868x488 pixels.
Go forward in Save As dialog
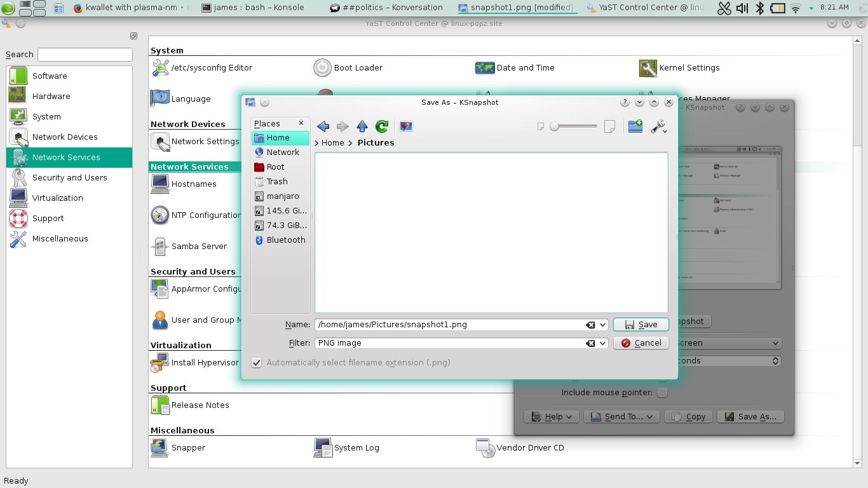[342, 126]
